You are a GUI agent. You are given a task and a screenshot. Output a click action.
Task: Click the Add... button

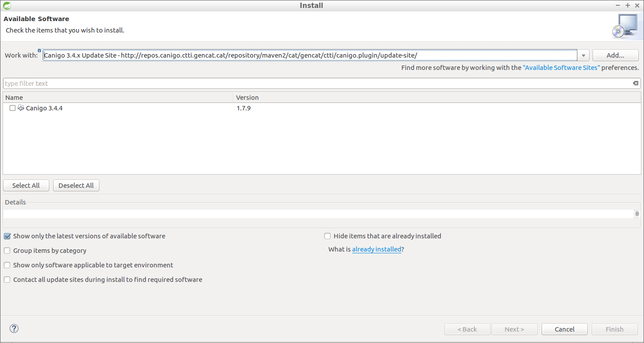[615, 55]
